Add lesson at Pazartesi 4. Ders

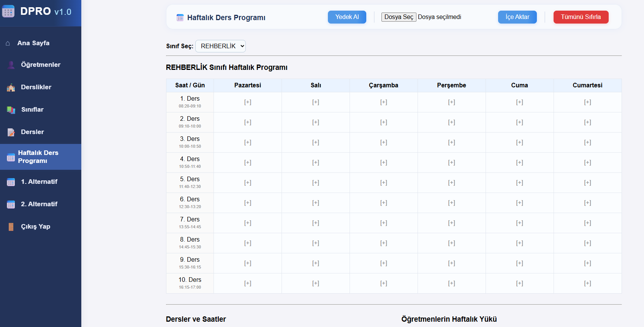click(x=248, y=163)
